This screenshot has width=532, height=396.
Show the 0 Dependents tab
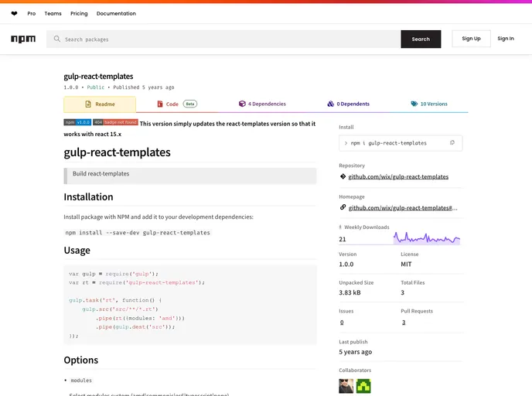tap(348, 104)
